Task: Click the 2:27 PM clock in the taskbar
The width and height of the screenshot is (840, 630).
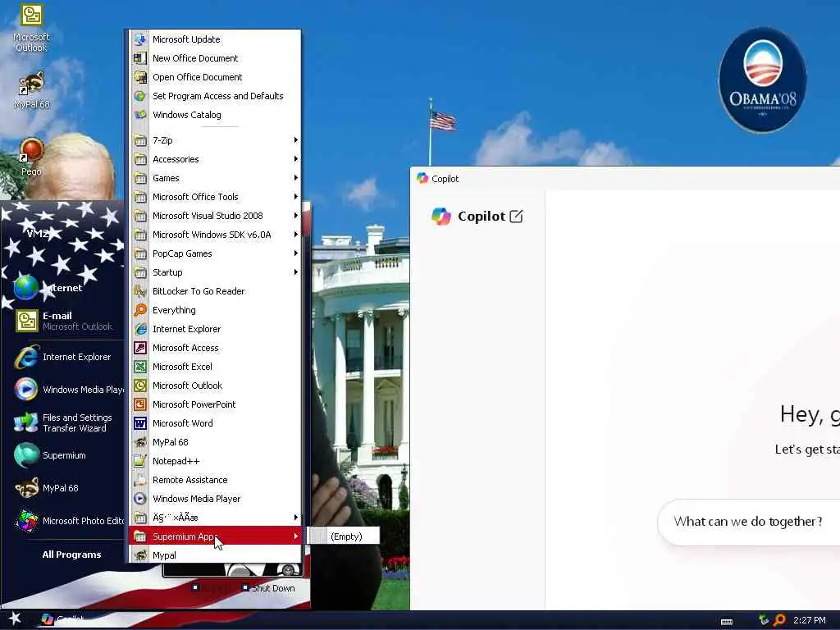Action: point(810,620)
